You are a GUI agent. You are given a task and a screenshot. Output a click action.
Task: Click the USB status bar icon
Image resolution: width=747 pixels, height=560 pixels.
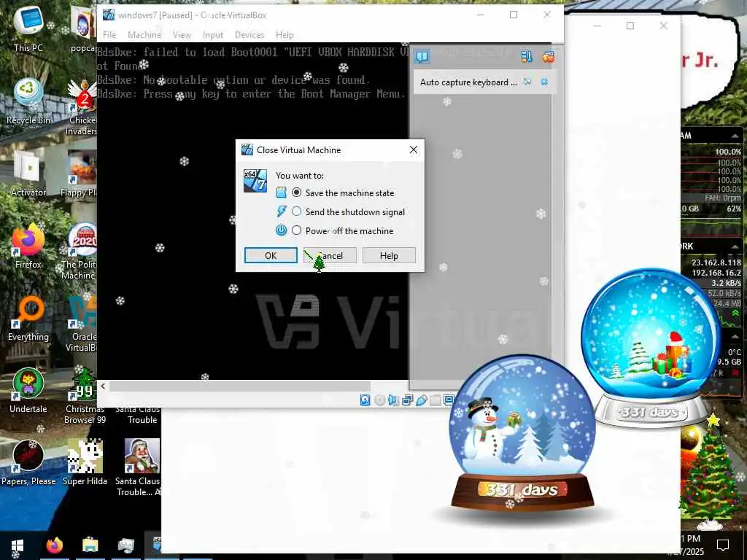pos(421,400)
